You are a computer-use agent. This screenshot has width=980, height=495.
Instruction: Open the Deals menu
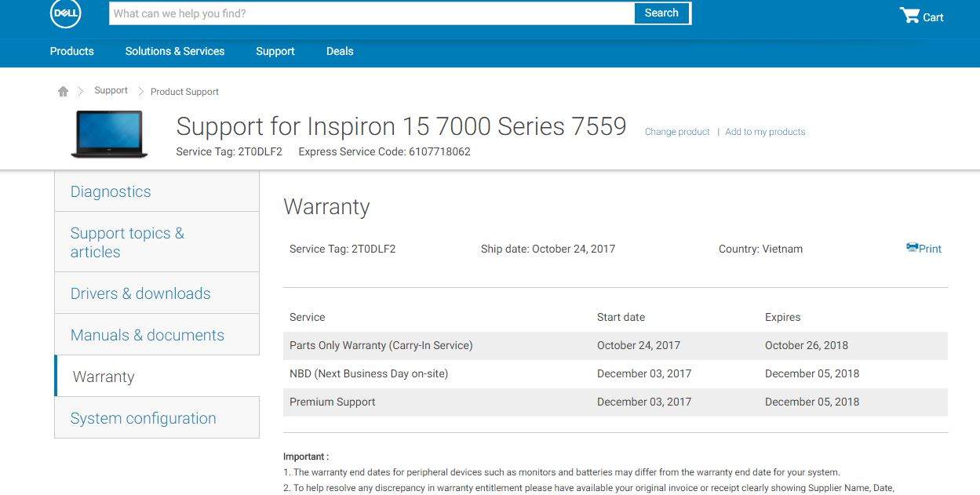(x=340, y=51)
